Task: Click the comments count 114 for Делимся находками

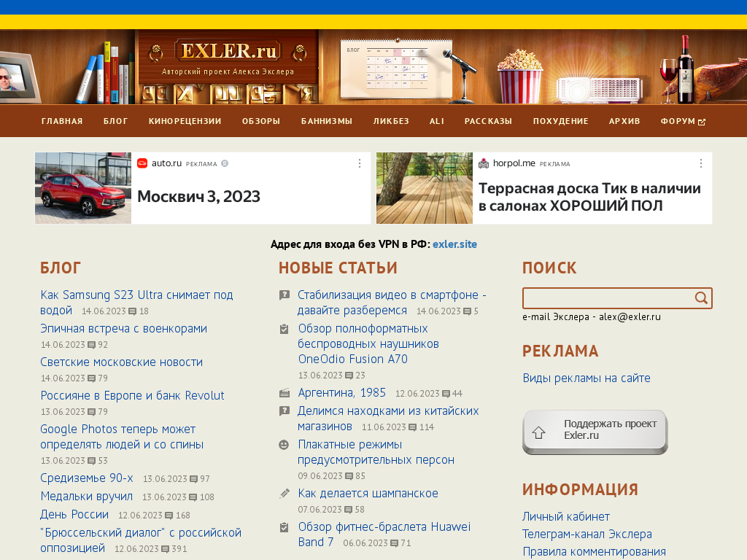Action: tap(422, 427)
